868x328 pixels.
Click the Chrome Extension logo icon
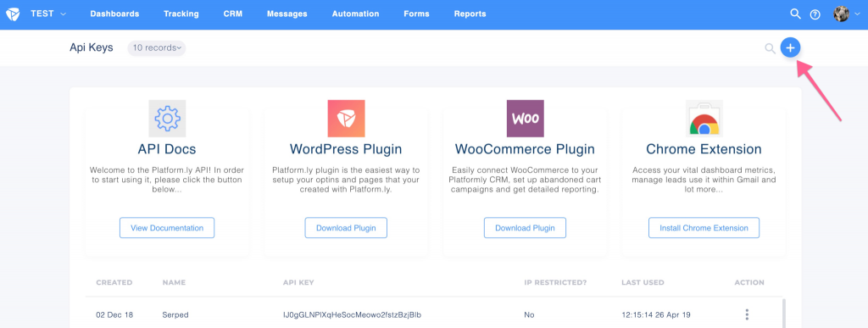click(704, 119)
